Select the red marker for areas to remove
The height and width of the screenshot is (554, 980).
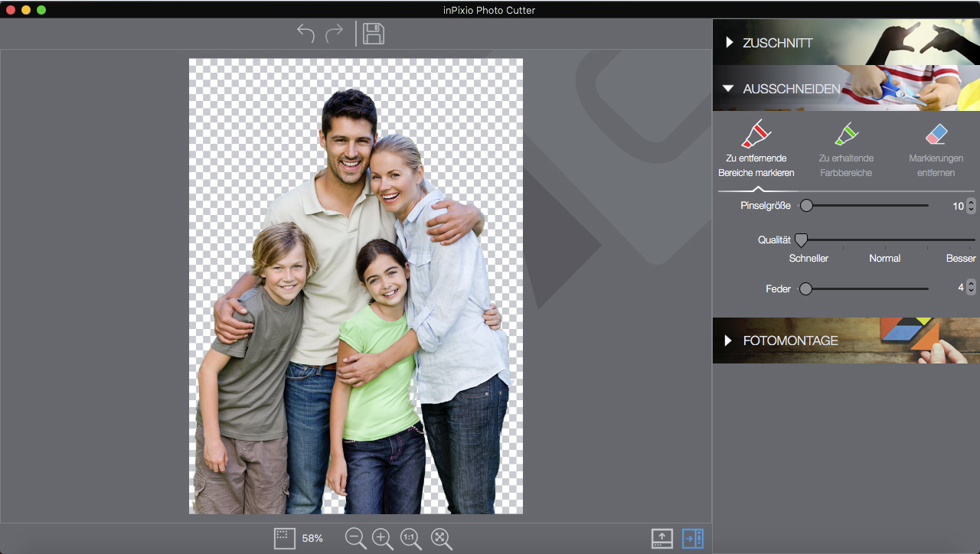click(x=756, y=133)
